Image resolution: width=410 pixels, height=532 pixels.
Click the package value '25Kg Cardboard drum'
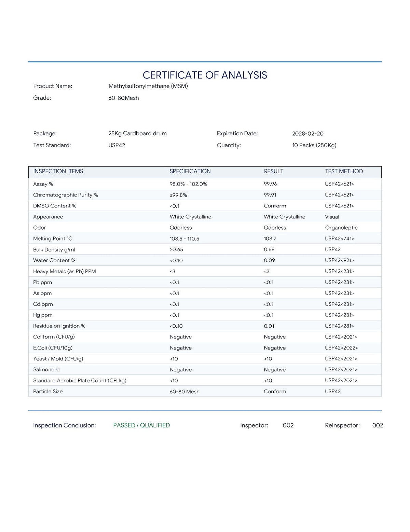[138, 134]
